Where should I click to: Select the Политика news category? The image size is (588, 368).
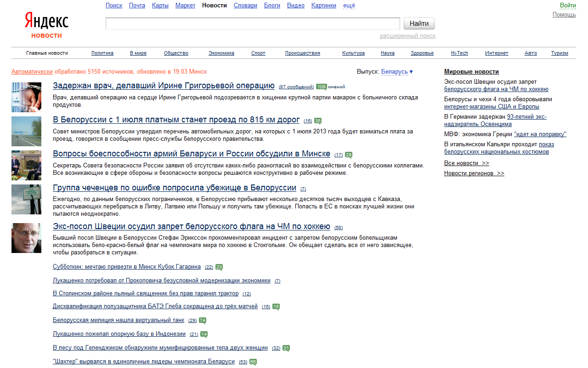pos(102,53)
